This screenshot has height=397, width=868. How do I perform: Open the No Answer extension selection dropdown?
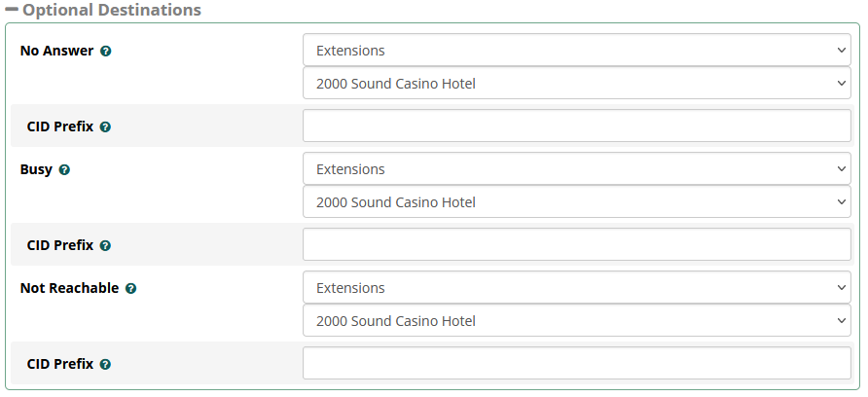(577, 84)
